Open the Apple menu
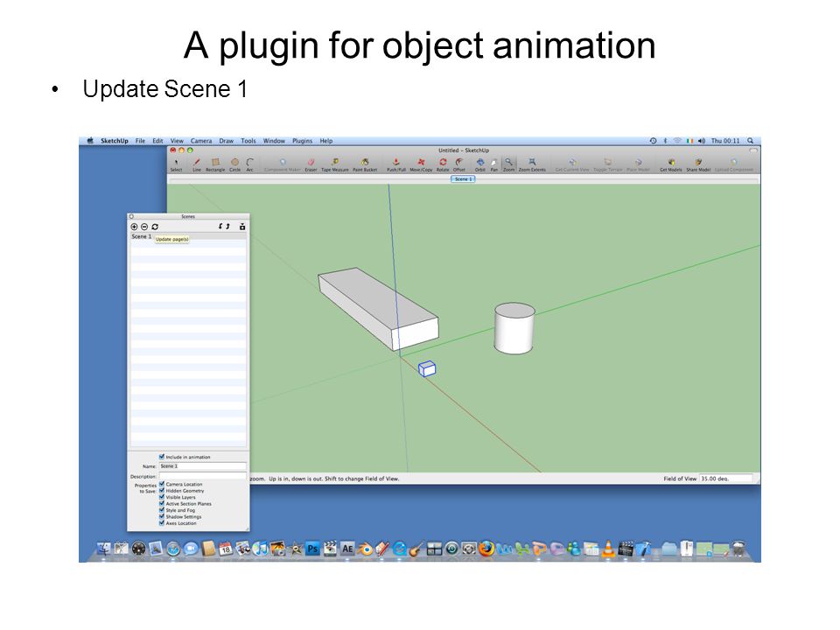This screenshot has width=840, height=630. 90,141
